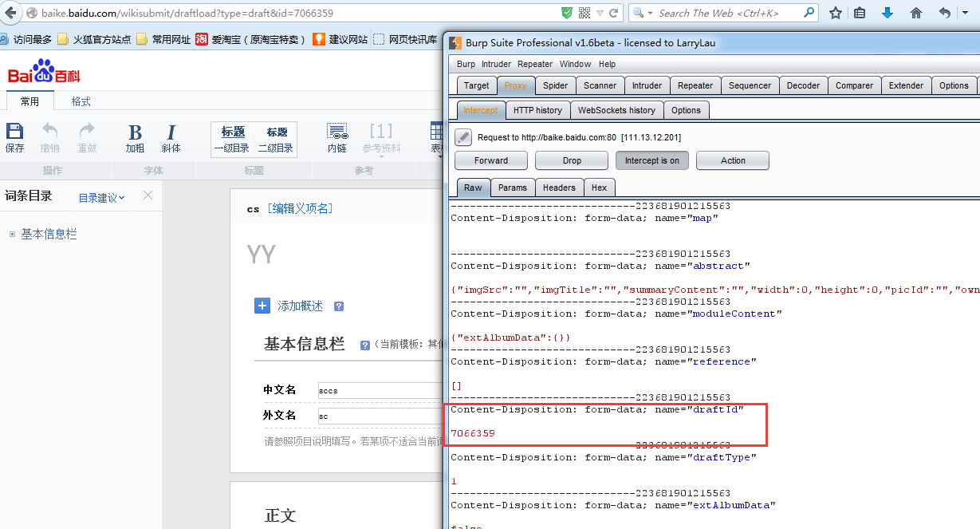This screenshot has height=529, width=980.
Task: Click the help question mark beside 添加概述
Action: [339, 306]
